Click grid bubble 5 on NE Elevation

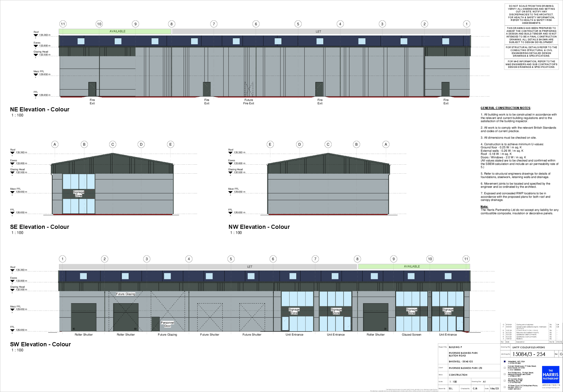(x=298, y=24)
